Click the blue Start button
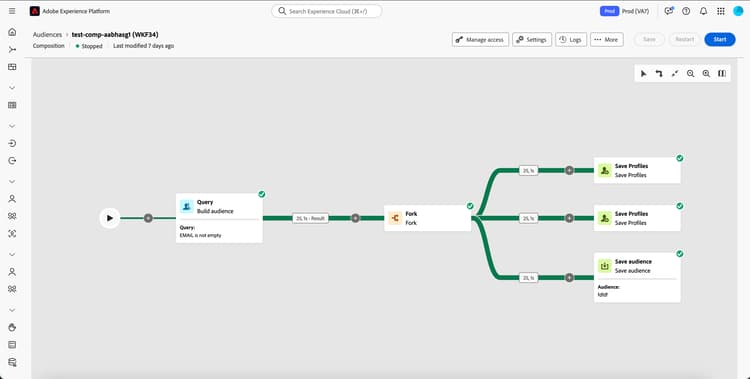 tap(720, 39)
